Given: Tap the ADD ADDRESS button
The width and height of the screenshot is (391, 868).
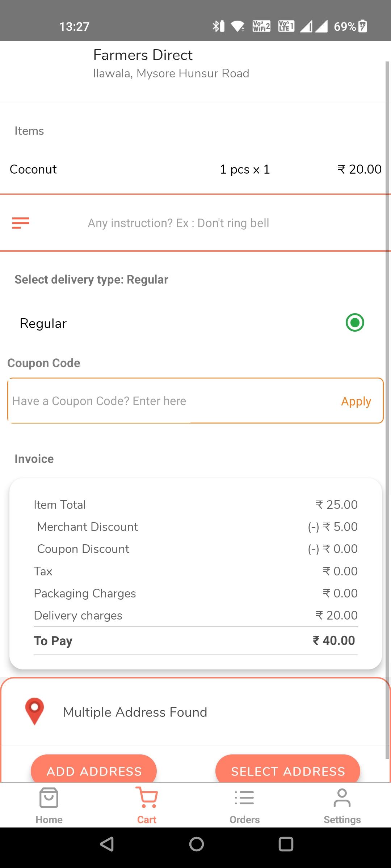Looking at the screenshot, I should [94, 768].
